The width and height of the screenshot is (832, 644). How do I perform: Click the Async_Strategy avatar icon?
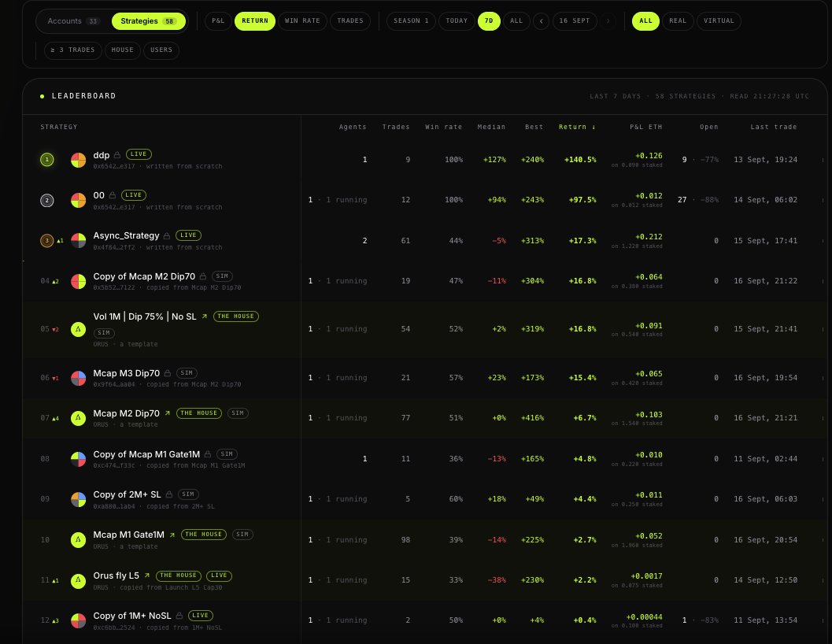79,240
